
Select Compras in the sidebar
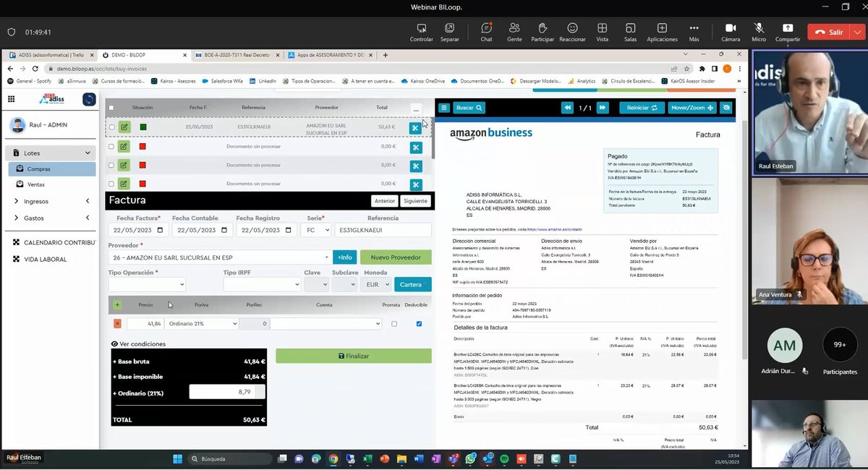click(52, 169)
